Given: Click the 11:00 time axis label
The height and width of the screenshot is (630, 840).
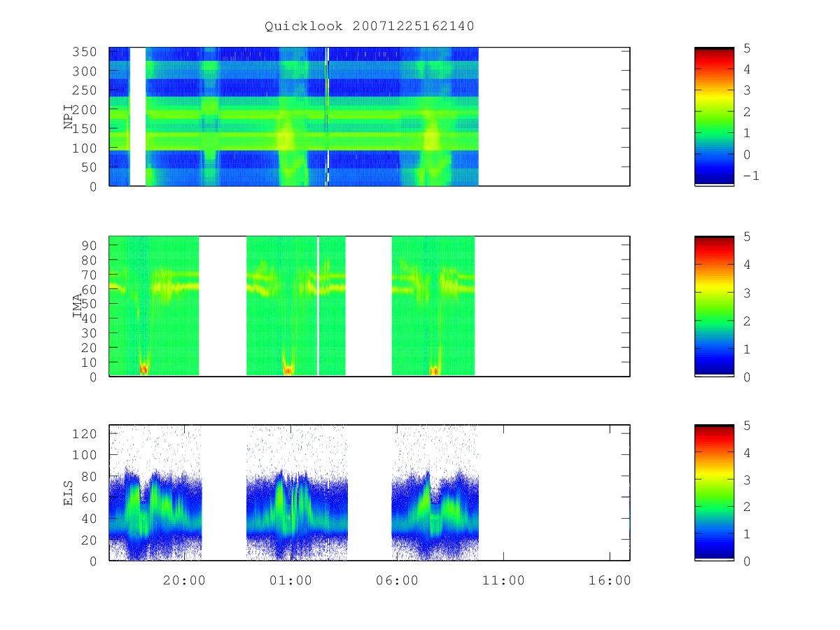Looking at the screenshot, I should point(503,580).
